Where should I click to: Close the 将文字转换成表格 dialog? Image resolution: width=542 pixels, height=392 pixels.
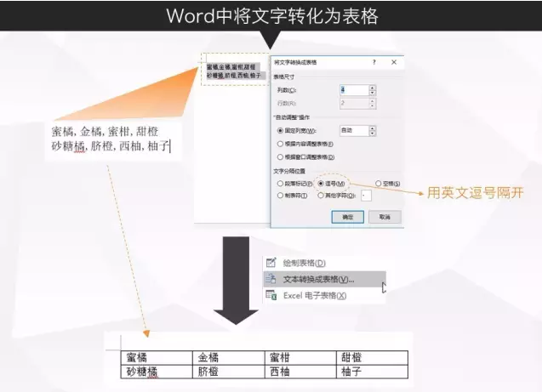coord(394,62)
